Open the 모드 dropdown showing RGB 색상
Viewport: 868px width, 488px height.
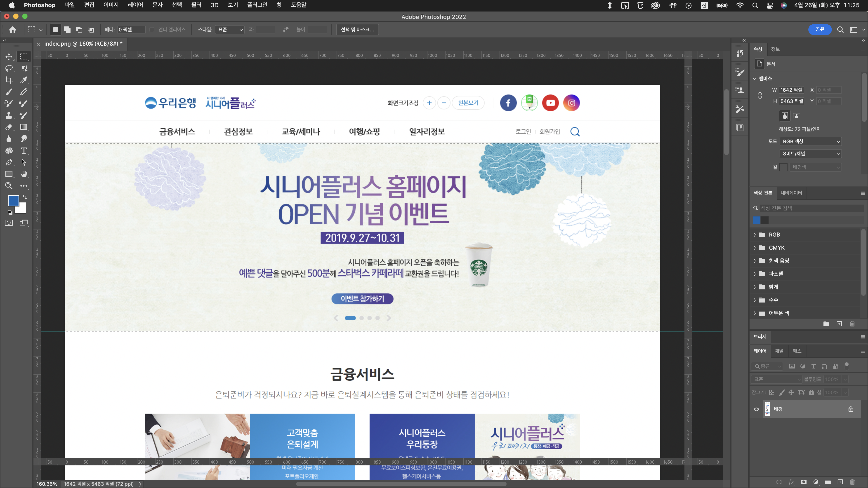[x=811, y=141]
